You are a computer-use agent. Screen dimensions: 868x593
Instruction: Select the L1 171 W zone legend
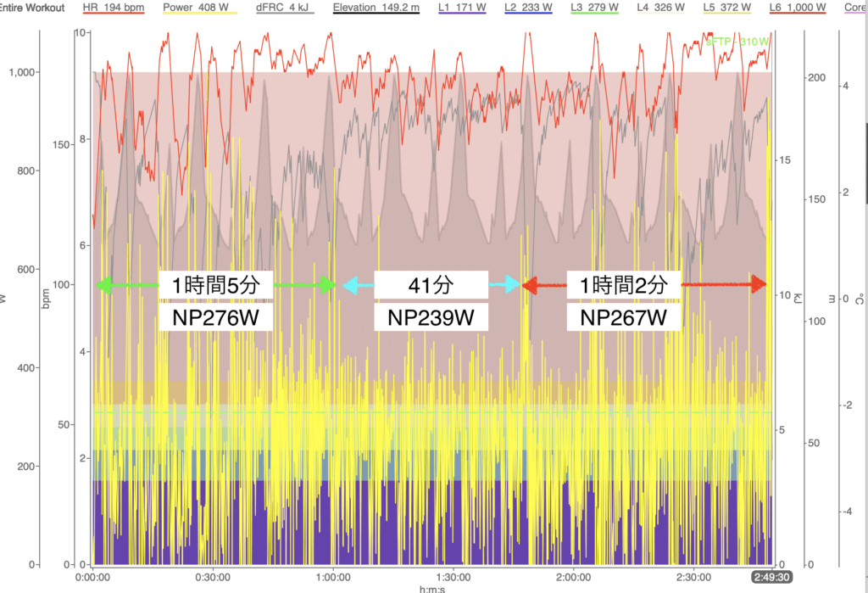point(463,8)
